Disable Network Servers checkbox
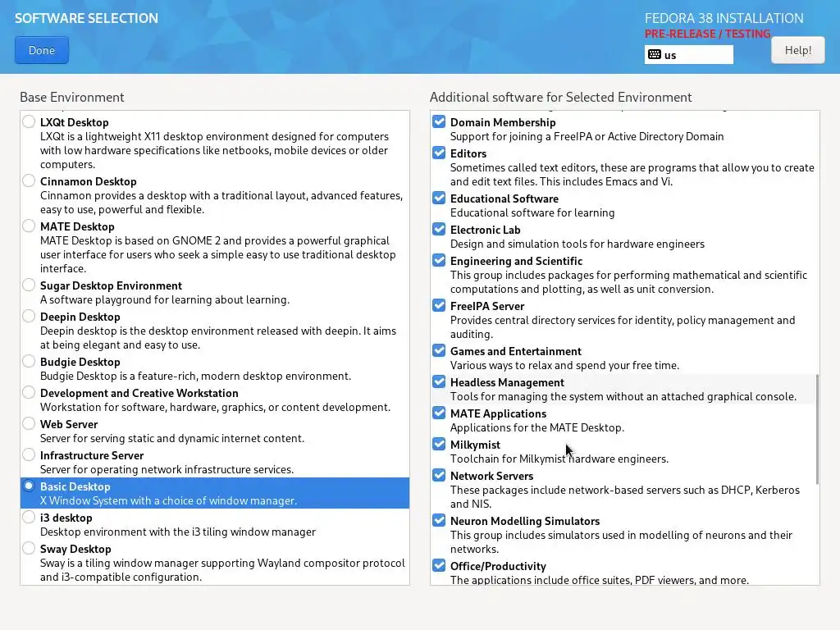This screenshot has width=840, height=630. (x=439, y=475)
